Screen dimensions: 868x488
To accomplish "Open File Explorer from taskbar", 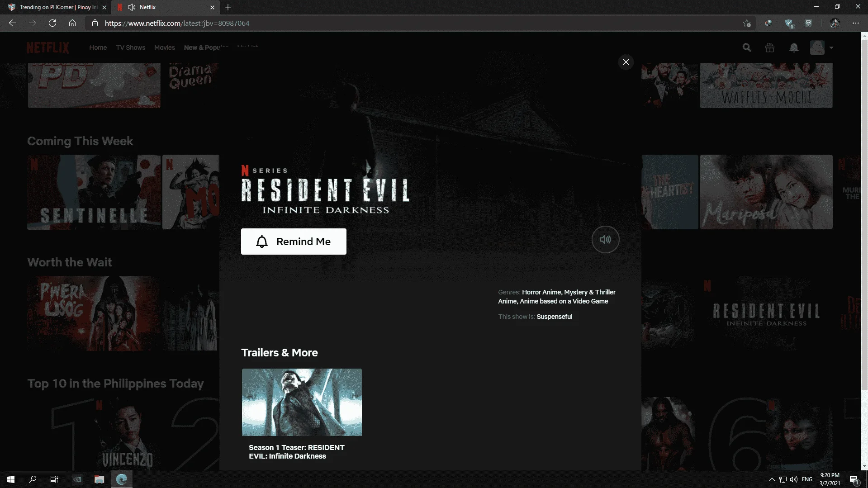I will [99, 479].
